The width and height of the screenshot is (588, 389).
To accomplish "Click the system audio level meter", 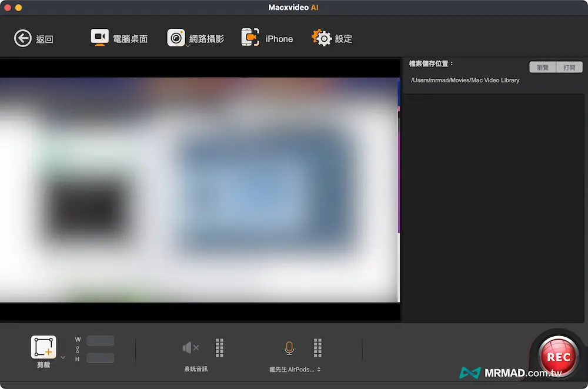I will click(219, 348).
